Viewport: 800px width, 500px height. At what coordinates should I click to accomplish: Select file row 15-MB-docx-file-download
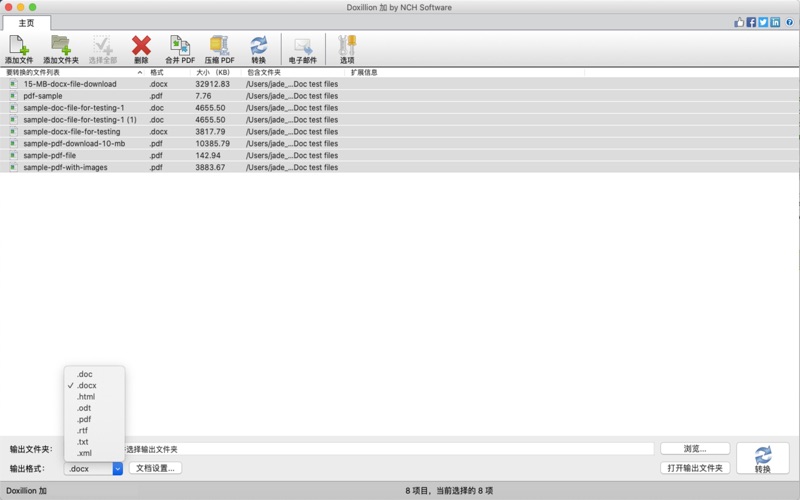[399, 84]
